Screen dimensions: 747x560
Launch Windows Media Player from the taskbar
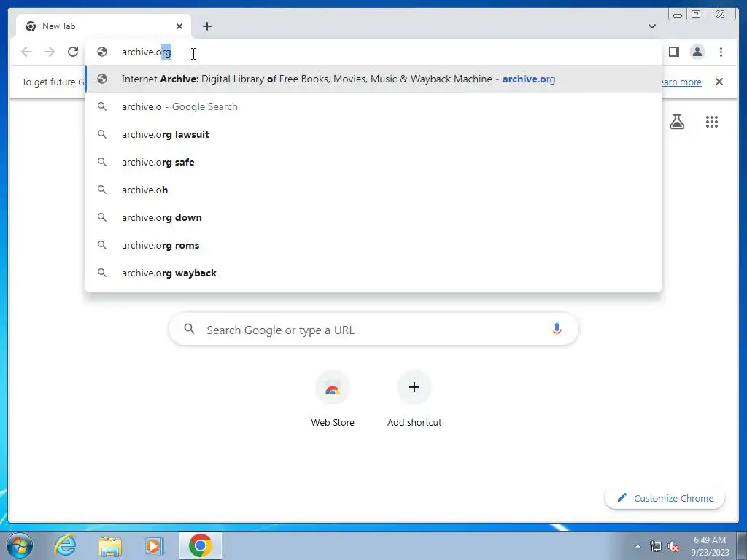[153, 545]
